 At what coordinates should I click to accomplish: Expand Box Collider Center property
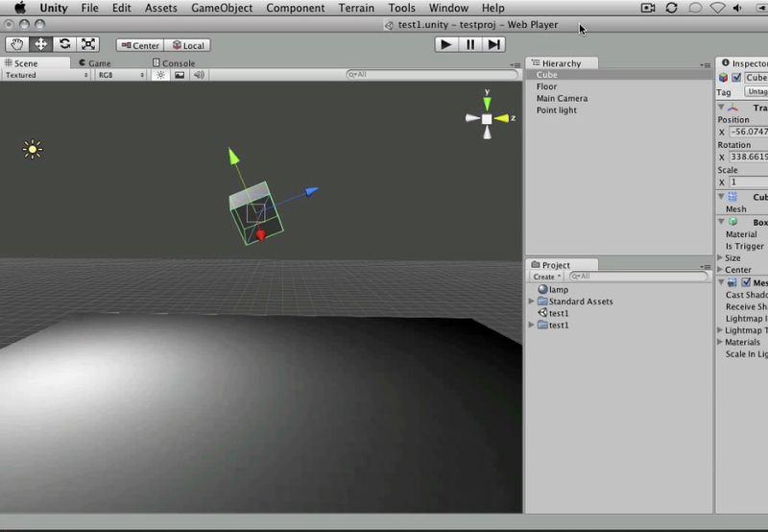coord(720,270)
